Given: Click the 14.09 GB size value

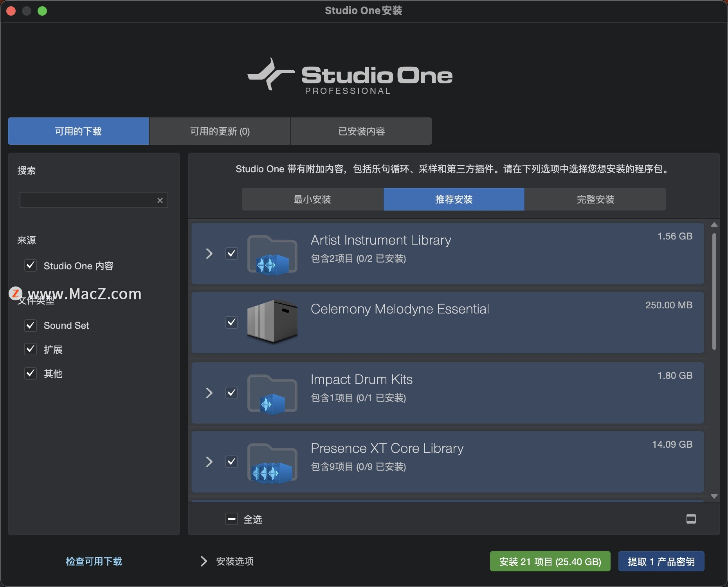Looking at the screenshot, I should pyautogui.click(x=672, y=445).
